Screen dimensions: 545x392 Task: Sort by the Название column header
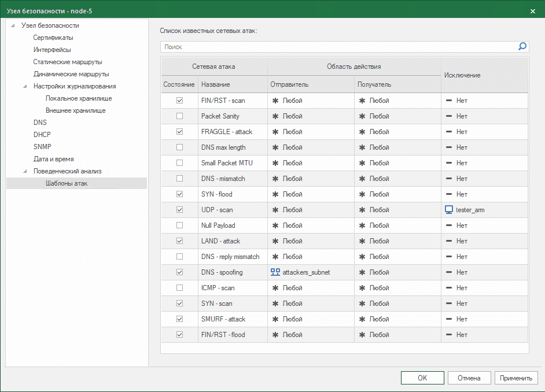pyautogui.click(x=215, y=85)
